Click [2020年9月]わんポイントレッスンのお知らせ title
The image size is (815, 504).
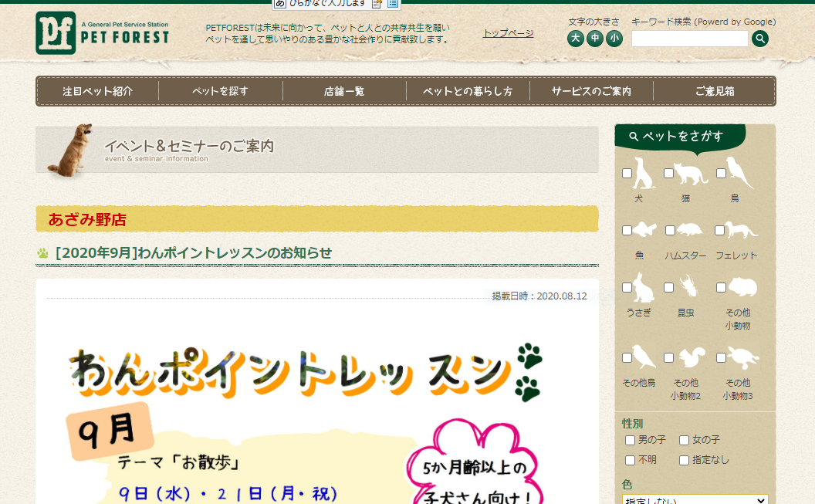pyautogui.click(x=194, y=252)
